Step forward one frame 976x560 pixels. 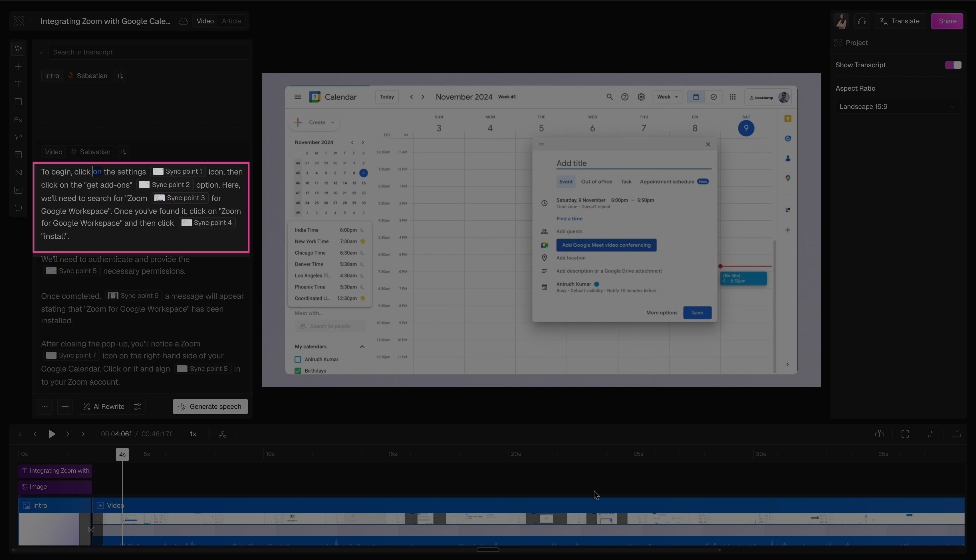coord(68,434)
